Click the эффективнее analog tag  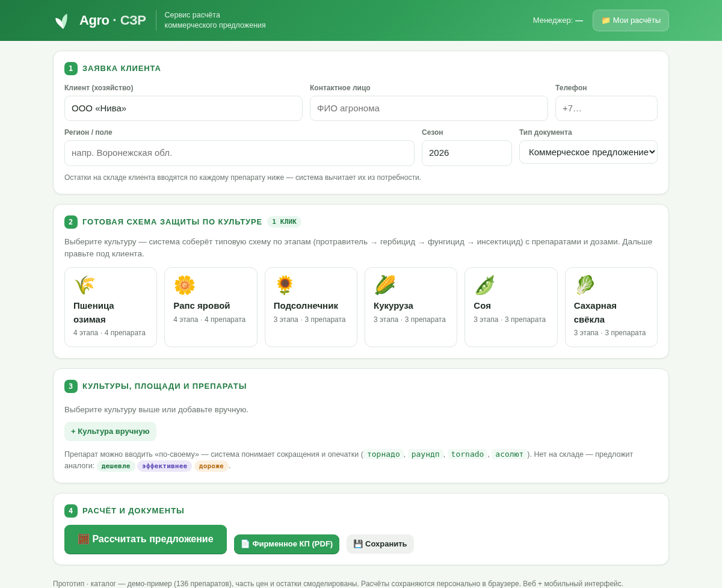coord(165,466)
